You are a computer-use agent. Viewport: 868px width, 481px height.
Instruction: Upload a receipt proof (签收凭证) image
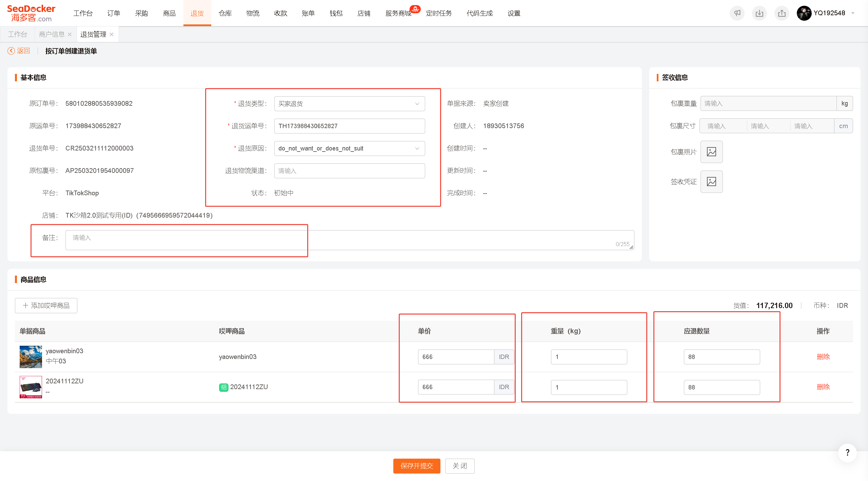coord(711,182)
